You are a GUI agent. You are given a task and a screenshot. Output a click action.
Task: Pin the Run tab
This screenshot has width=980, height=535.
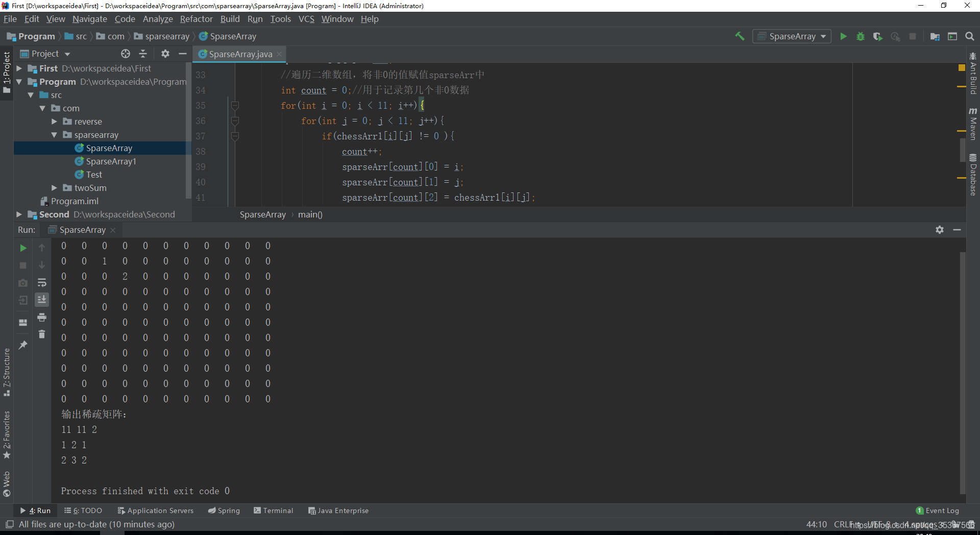[23, 345]
